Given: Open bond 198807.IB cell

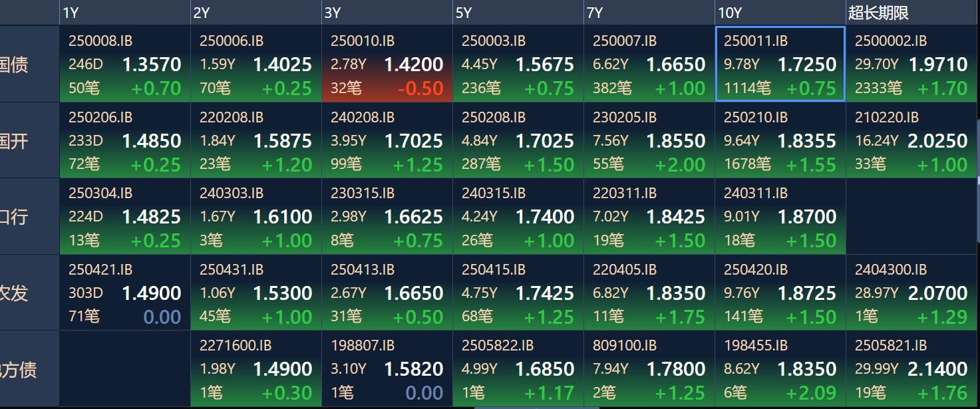Looking at the screenshot, I should click(387, 368).
